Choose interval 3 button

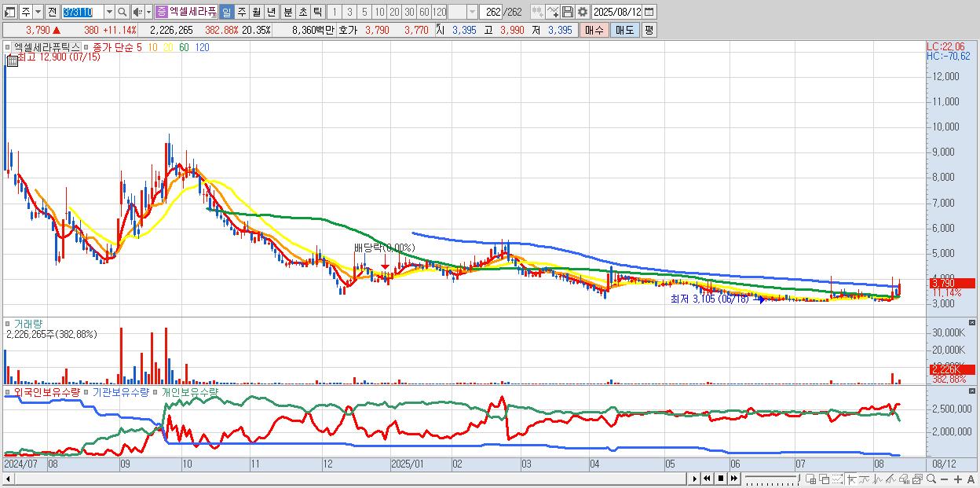coord(349,12)
